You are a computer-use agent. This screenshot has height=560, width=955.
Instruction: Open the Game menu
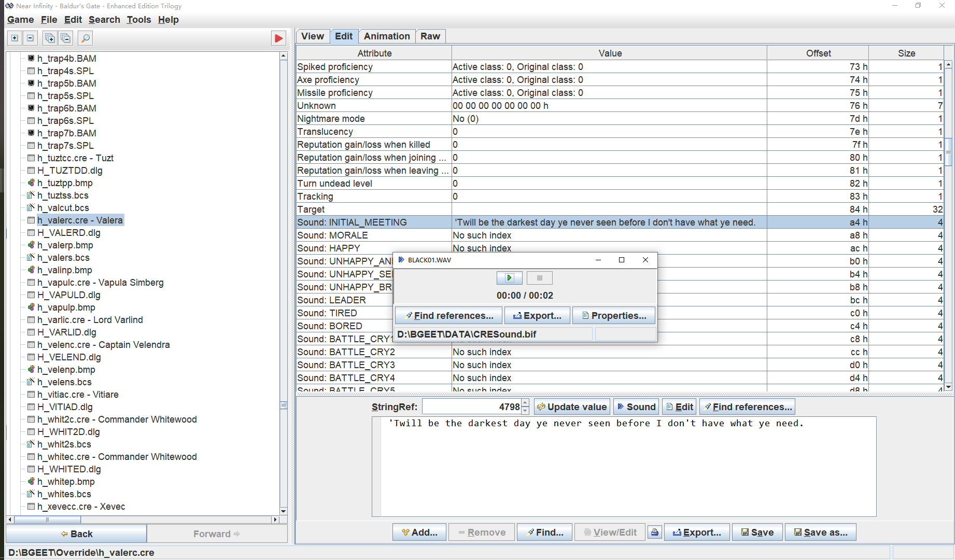[21, 20]
